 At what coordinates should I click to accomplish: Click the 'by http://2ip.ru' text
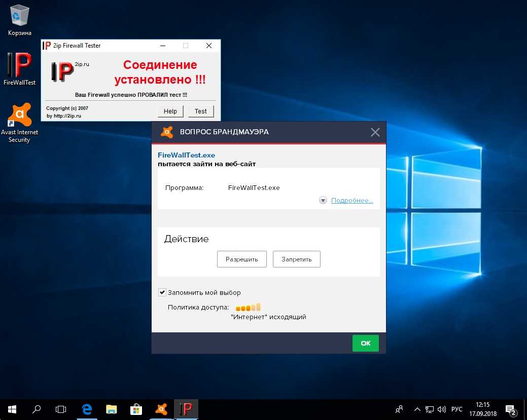(x=63, y=116)
